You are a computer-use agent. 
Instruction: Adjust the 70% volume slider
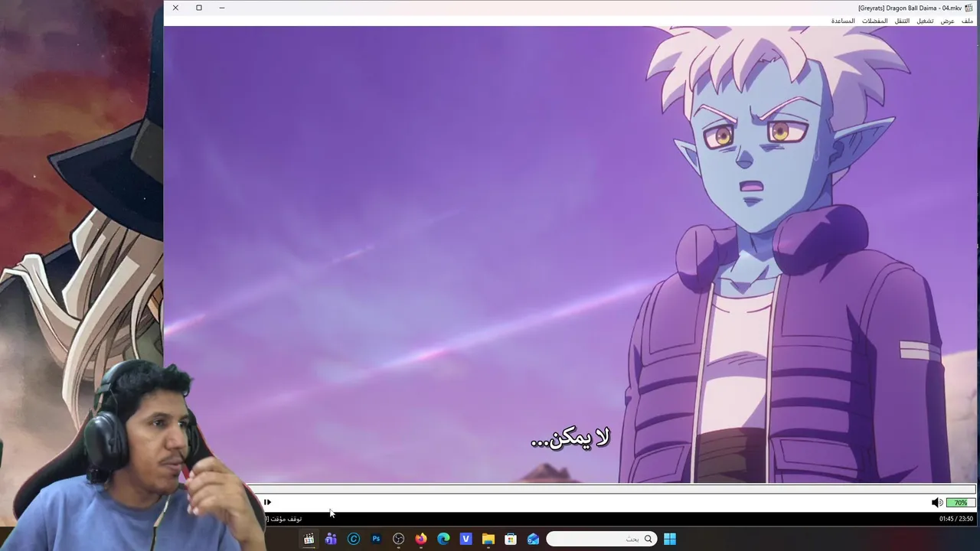960,503
